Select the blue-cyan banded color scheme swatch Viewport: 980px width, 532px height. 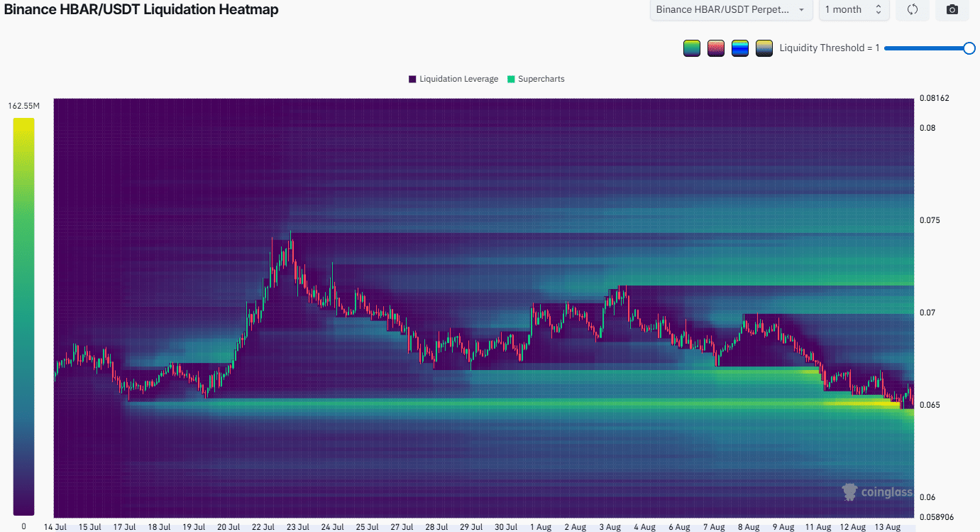(740, 48)
